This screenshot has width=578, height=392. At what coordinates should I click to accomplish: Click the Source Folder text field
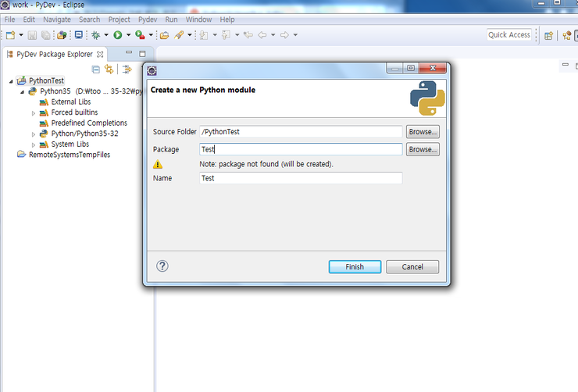[301, 132]
